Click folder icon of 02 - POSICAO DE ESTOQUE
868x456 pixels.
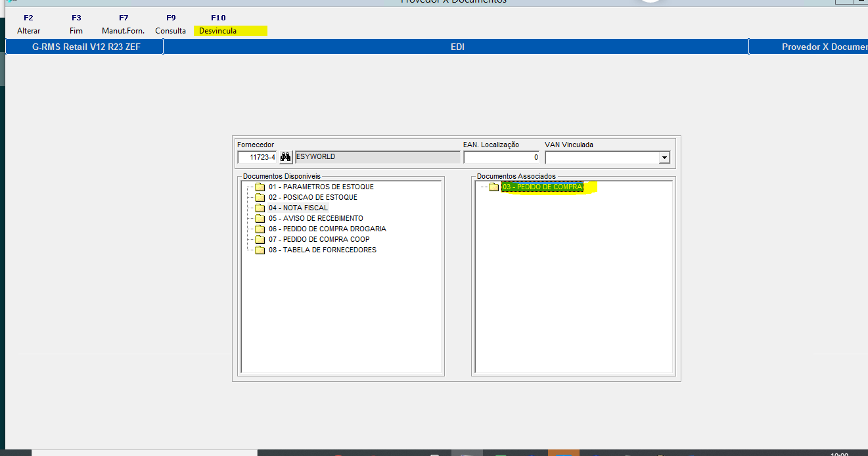pos(260,197)
